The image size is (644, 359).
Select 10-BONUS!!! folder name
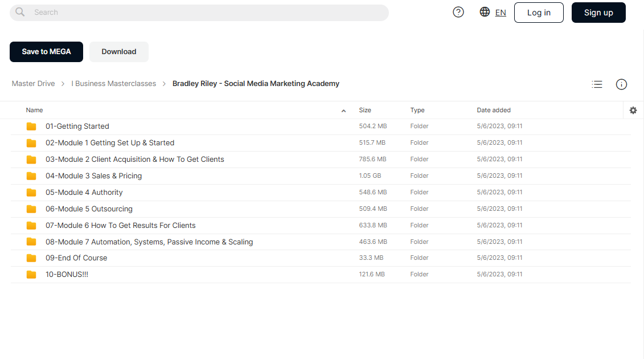click(x=67, y=274)
